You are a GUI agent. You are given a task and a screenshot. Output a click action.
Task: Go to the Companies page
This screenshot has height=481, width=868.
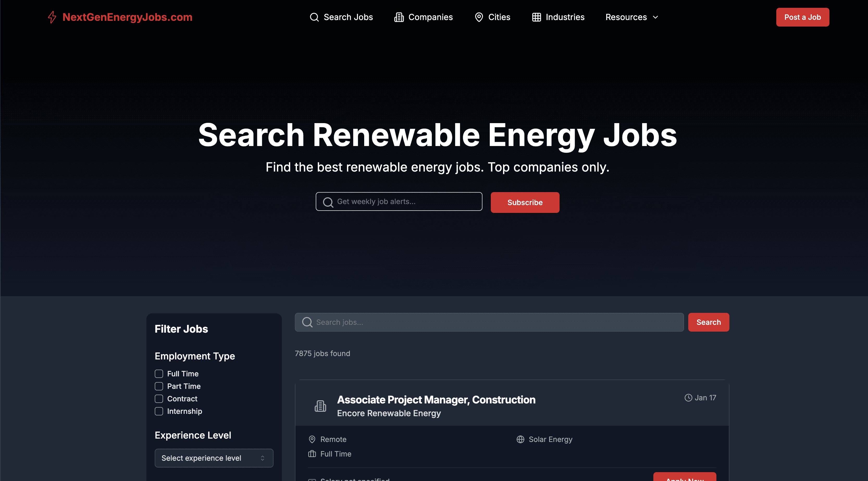[424, 17]
